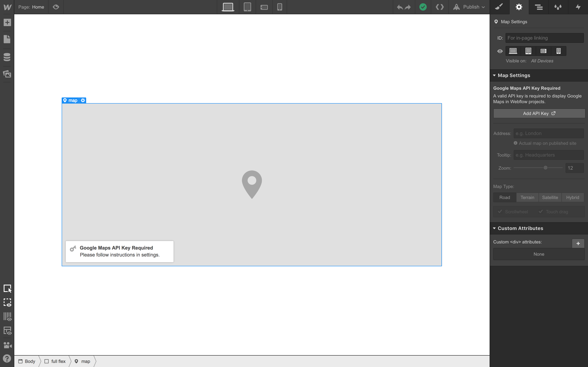Viewport: 588px width, 367px height.
Task: Open the CMS Collections panel
Action: 7,56
